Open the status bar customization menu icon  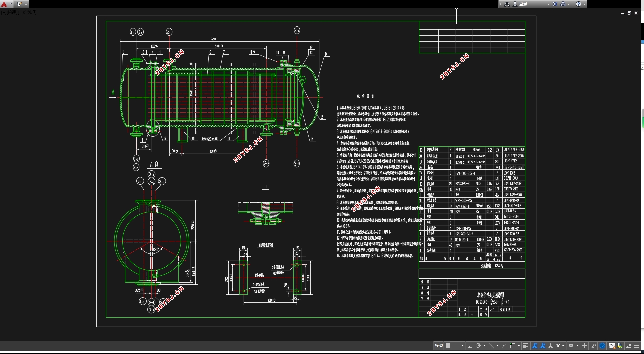click(637, 346)
